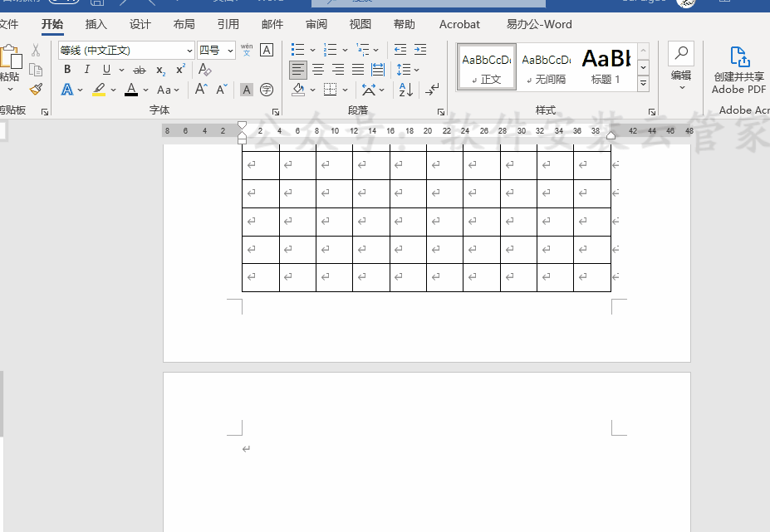
Task: Apply the 无间隔 (No Spacing) style
Action: pos(546,67)
